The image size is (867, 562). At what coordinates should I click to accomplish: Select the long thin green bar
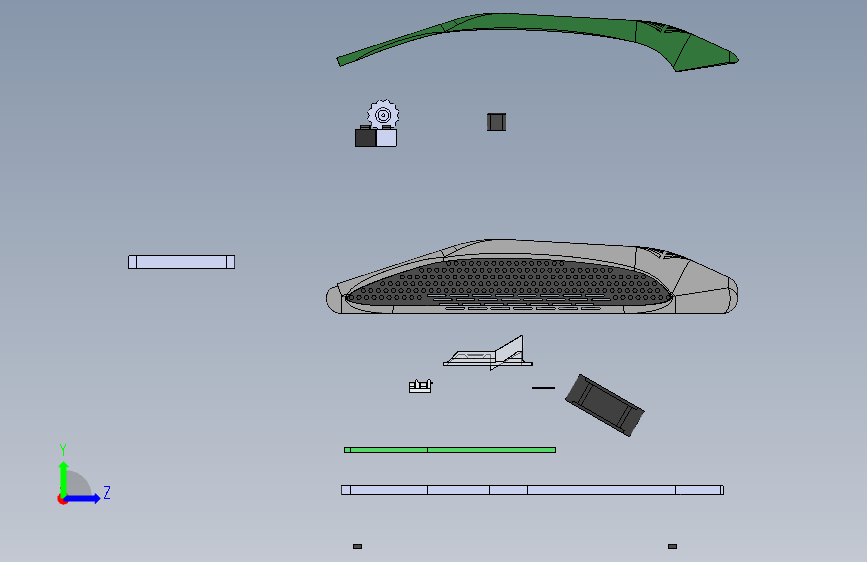(x=450, y=450)
